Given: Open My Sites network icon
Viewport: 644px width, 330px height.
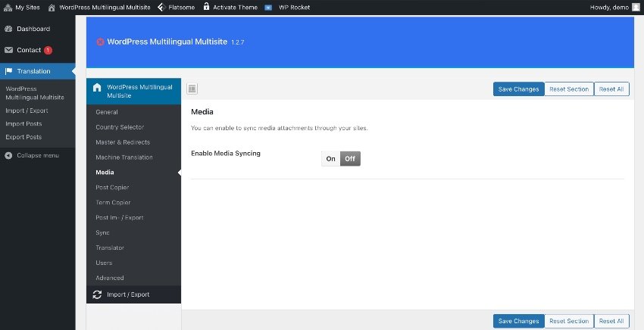Looking at the screenshot, I should pos(8,8).
